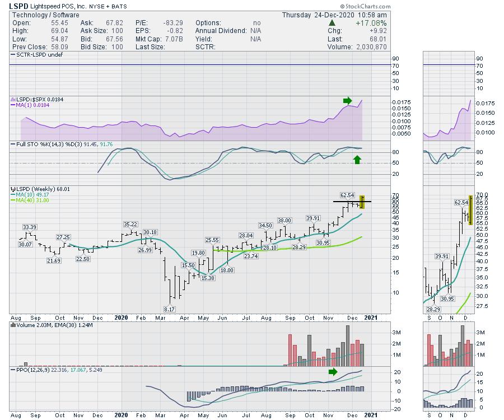504x420 pixels.
Task: Click the 2020 year marker on the main price axis
Action: coord(122,318)
